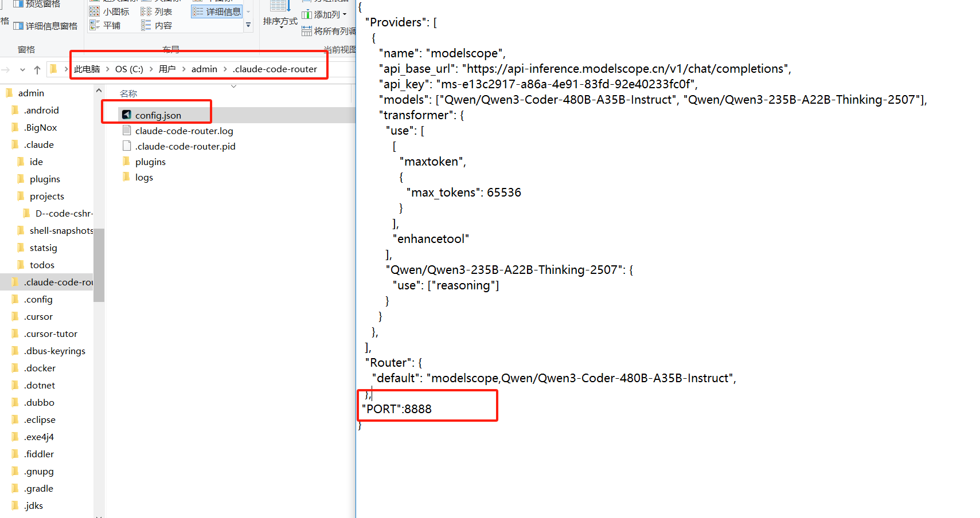Image resolution: width=980 pixels, height=518 pixels.
Task: Click the config.json file icon
Action: coord(127,115)
